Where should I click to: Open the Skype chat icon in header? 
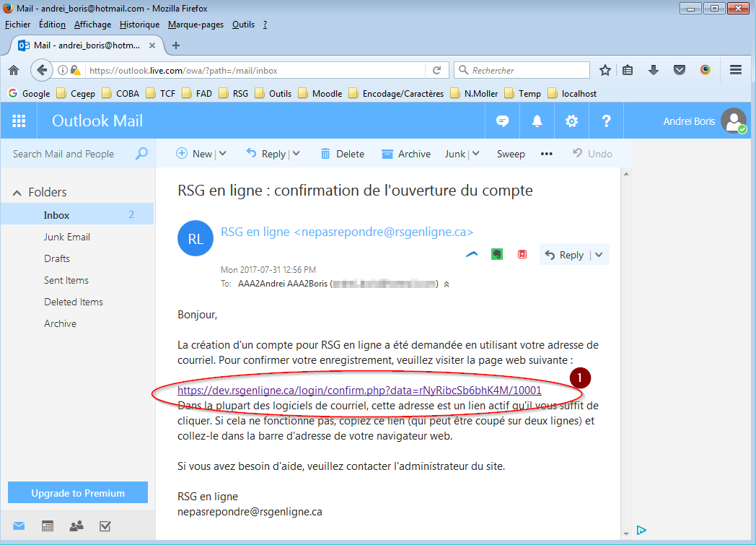(503, 121)
